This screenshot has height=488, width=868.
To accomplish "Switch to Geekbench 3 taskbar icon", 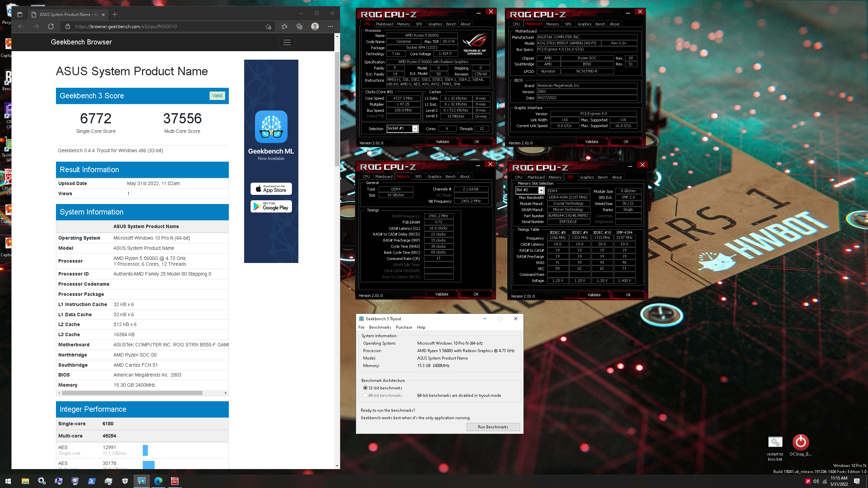I will [141, 481].
